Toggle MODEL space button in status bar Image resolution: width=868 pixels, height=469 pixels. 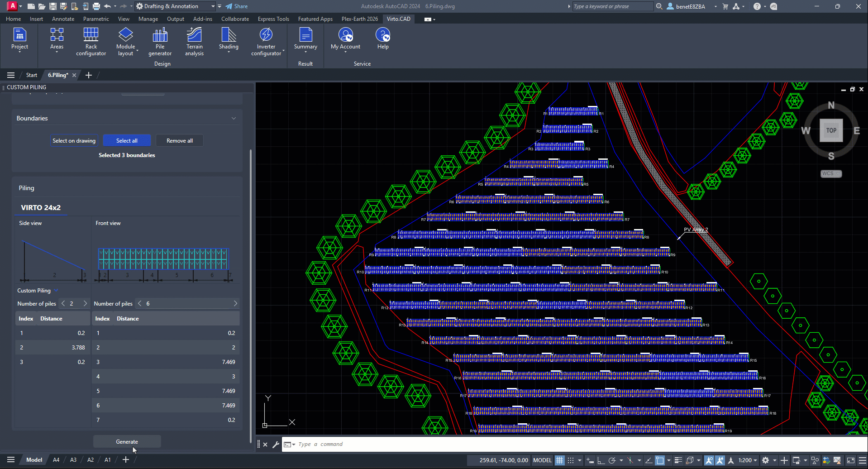pyautogui.click(x=542, y=460)
